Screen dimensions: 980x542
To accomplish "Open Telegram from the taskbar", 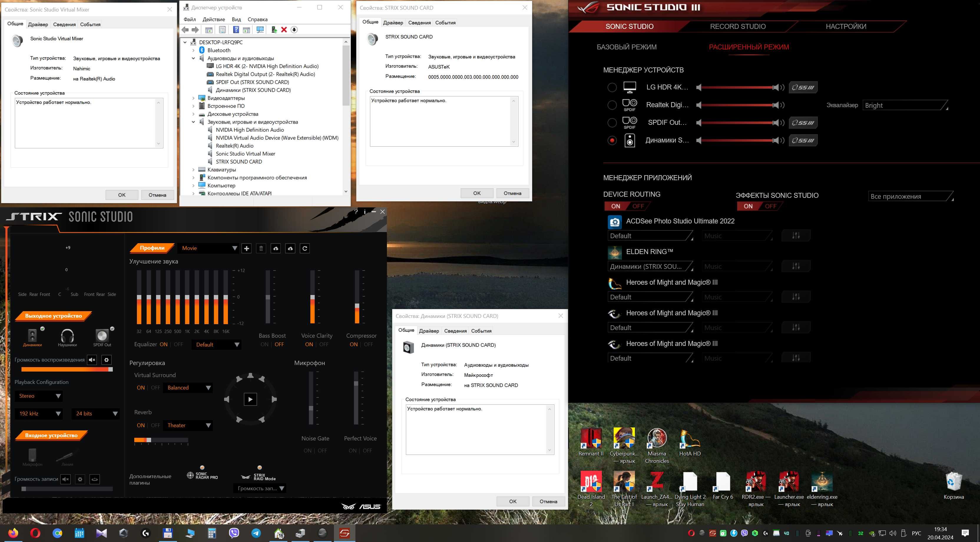I will [x=256, y=533].
